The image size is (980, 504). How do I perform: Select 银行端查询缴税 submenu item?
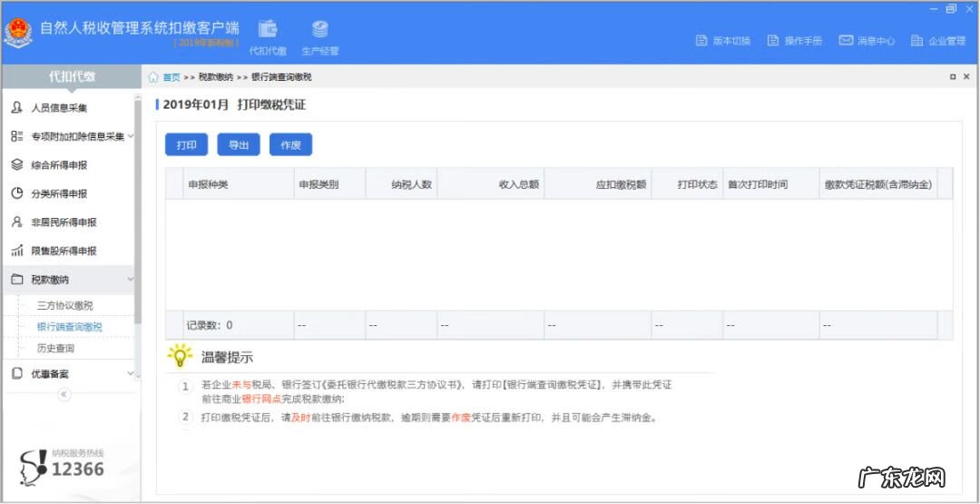pos(69,326)
